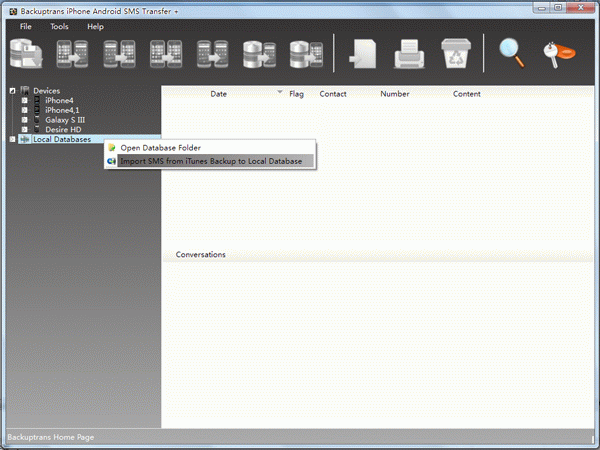The width and height of the screenshot is (600, 450).
Task: Click the Desire HD device icon
Action: [x=37, y=129]
